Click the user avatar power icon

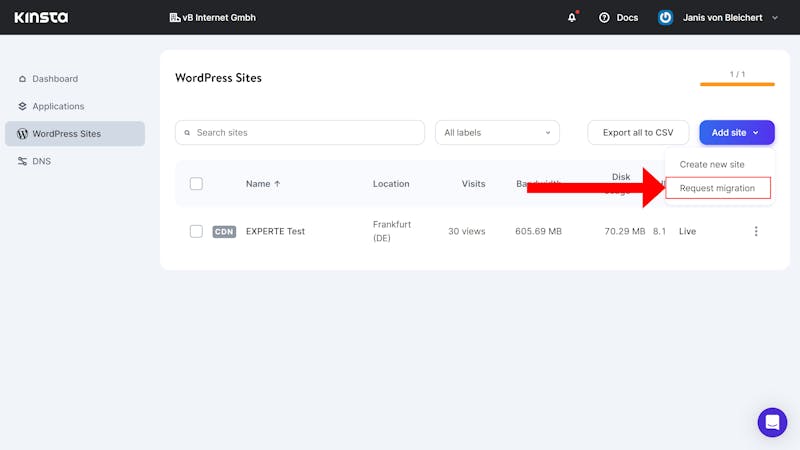point(665,17)
